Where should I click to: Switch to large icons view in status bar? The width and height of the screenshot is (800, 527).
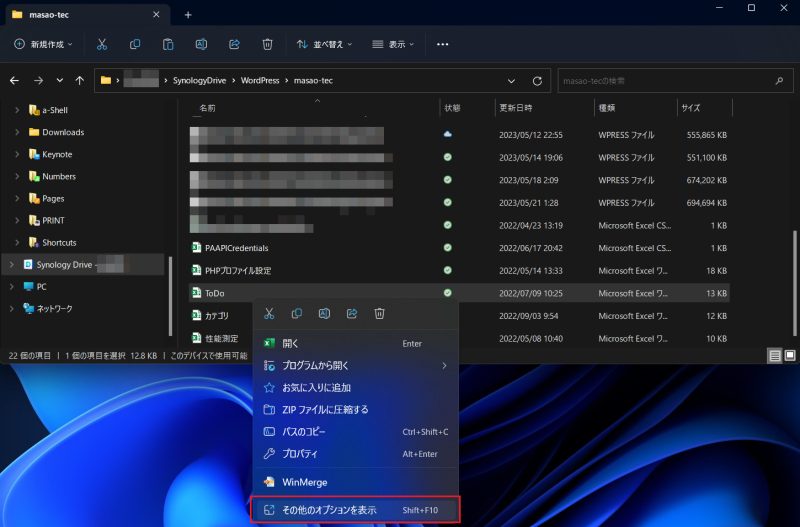click(x=790, y=356)
